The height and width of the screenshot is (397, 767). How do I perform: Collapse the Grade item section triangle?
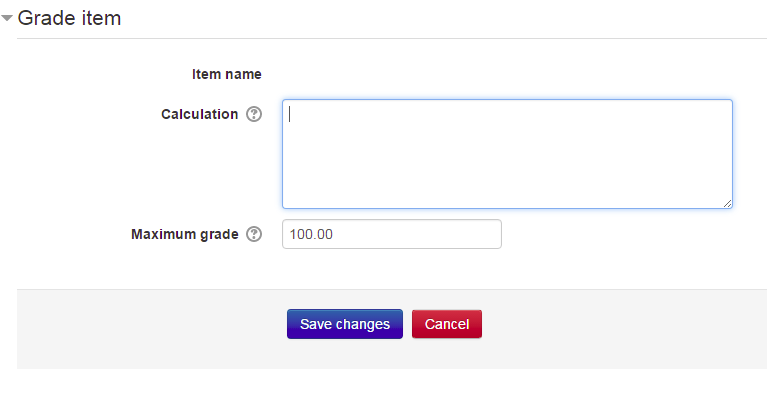point(7,18)
